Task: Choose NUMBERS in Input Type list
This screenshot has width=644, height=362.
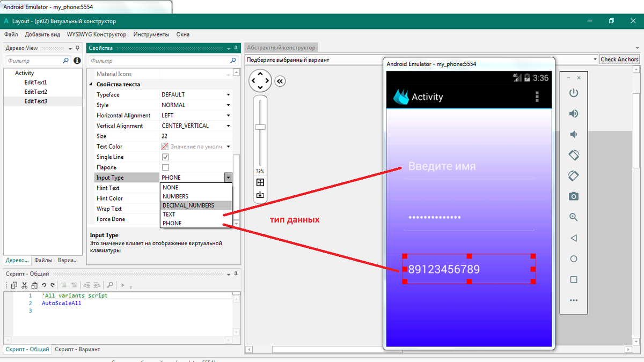Action: pyautogui.click(x=196, y=196)
